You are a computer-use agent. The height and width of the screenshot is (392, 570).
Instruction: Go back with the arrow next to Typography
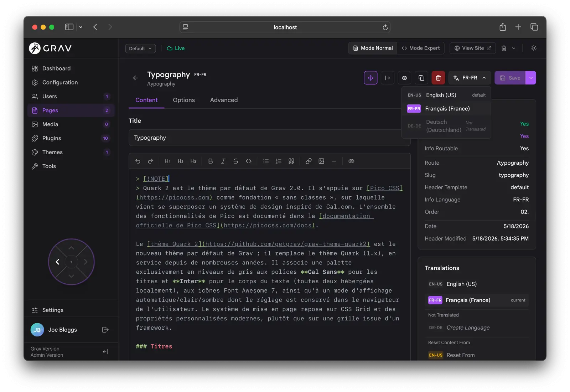[135, 78]
